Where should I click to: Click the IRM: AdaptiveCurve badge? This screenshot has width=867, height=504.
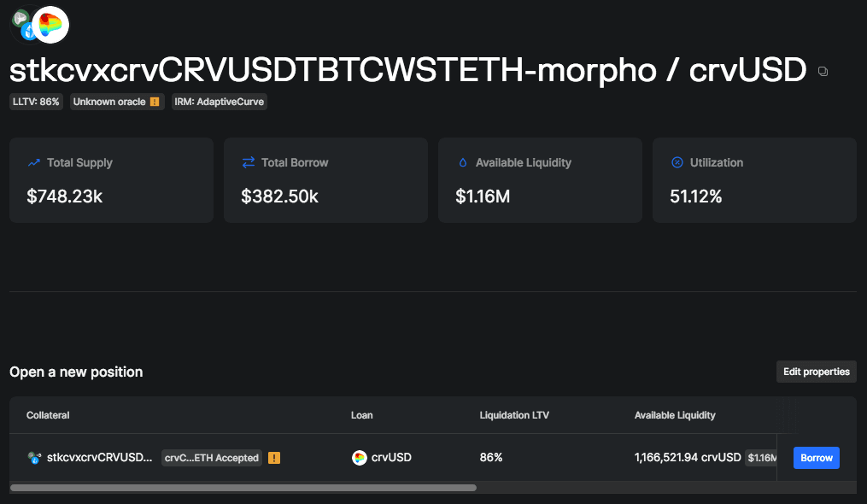click(x=220, y=102)
